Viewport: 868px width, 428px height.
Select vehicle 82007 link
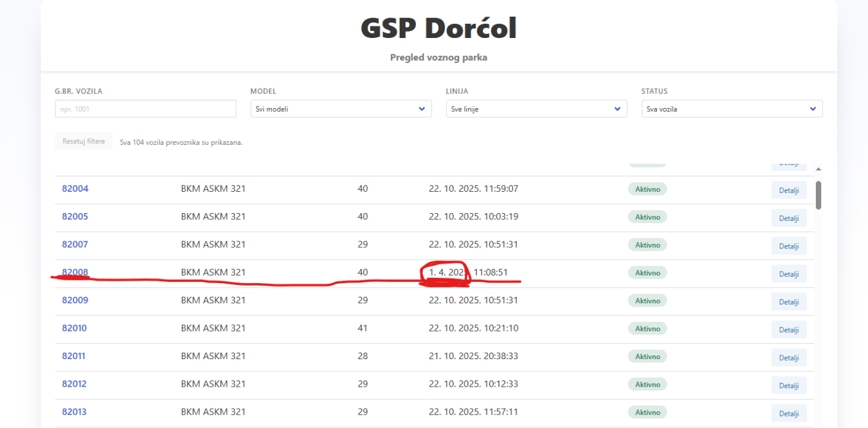(x=75, y=245)
